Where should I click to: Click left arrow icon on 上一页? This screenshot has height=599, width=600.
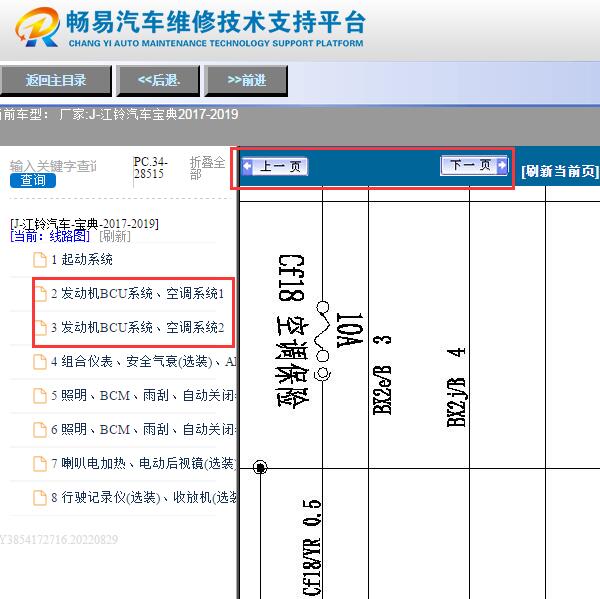pos(248,166)
